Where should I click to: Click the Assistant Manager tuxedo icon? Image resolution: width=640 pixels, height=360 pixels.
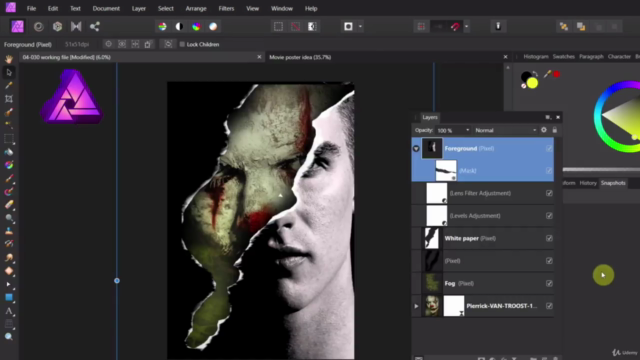coord(498,26)
